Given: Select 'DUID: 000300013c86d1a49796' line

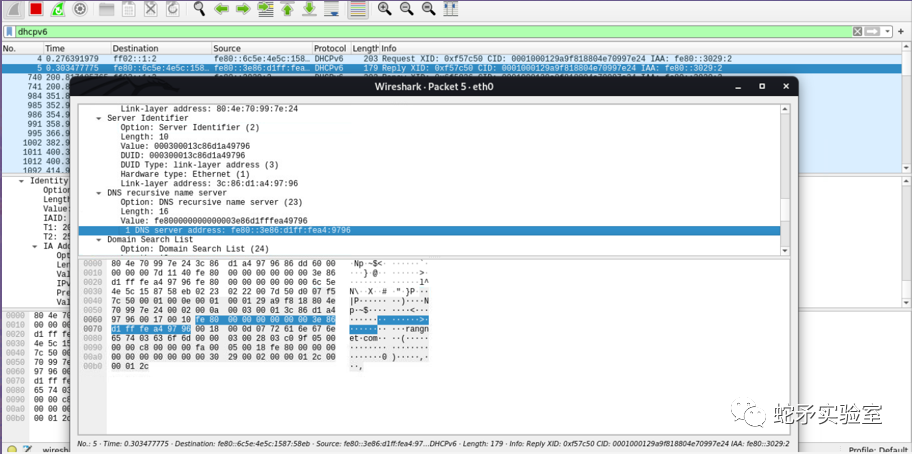Looking at the screenshot, I should click(183, 155).
